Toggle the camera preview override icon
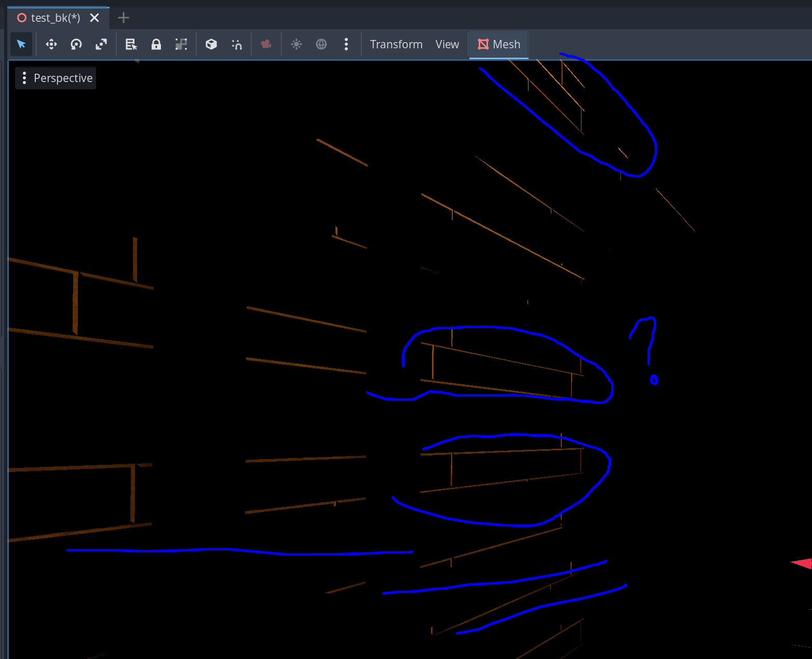Image resolution: width=812 pixels, height=659 pixels. click(x=266, y=44)
